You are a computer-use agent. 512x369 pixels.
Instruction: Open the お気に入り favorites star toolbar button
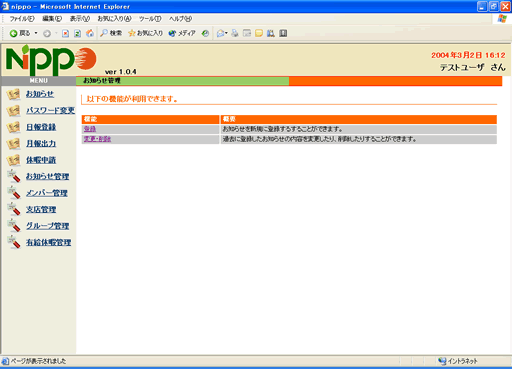[146, 33]
